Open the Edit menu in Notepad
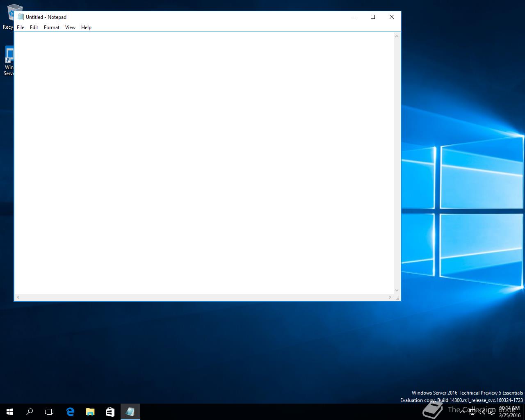Viewport: 525px width, 420px height. (x=34, y=27)
